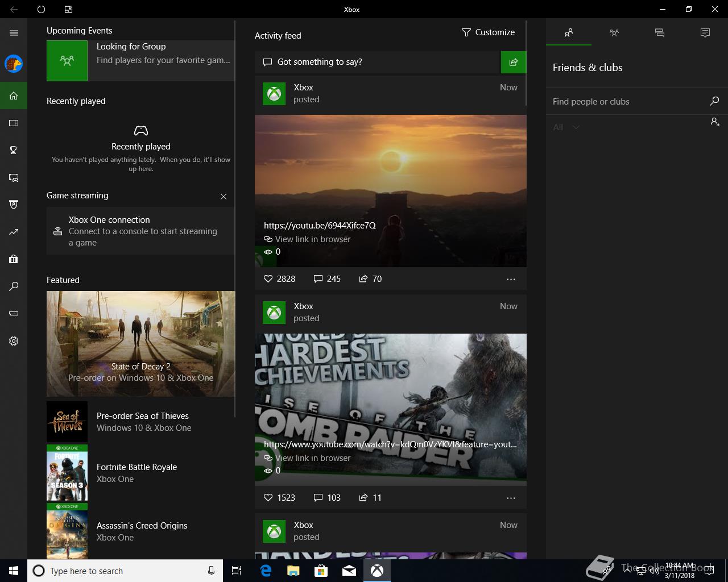Open Mail app from taskbar
Screen dimensions: 728x582
349,571
